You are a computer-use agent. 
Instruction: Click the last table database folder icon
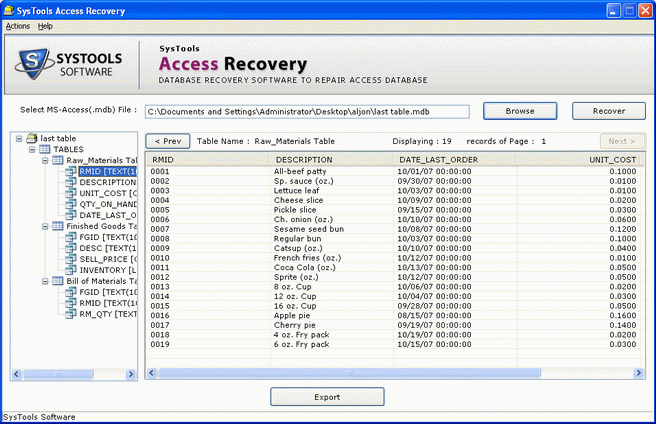pyautogui.click(x=32, y=139)
